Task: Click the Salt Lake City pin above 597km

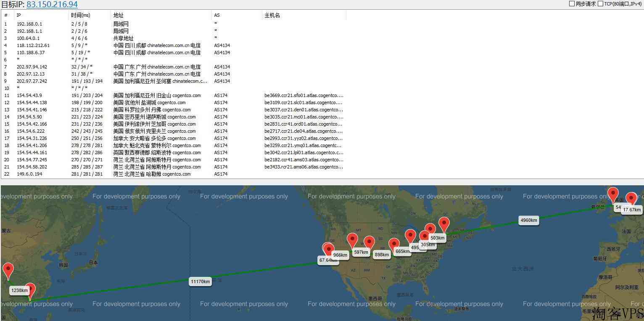Action: (x=352, y=240)
